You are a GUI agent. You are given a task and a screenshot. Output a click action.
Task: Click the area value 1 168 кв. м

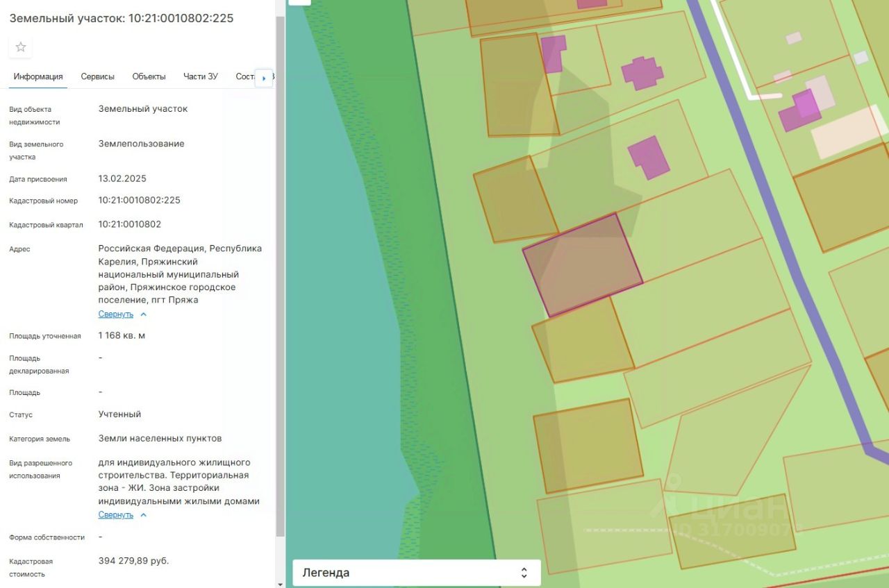click(x=122, y=335)
